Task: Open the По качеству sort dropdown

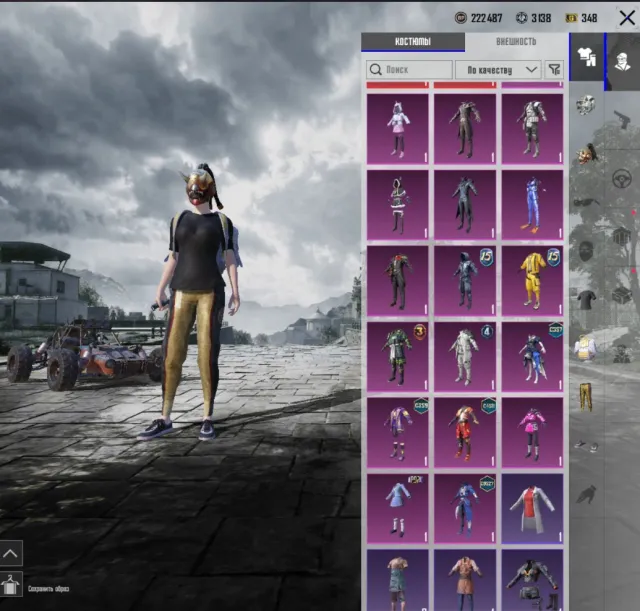Action: tap(498, 70)
